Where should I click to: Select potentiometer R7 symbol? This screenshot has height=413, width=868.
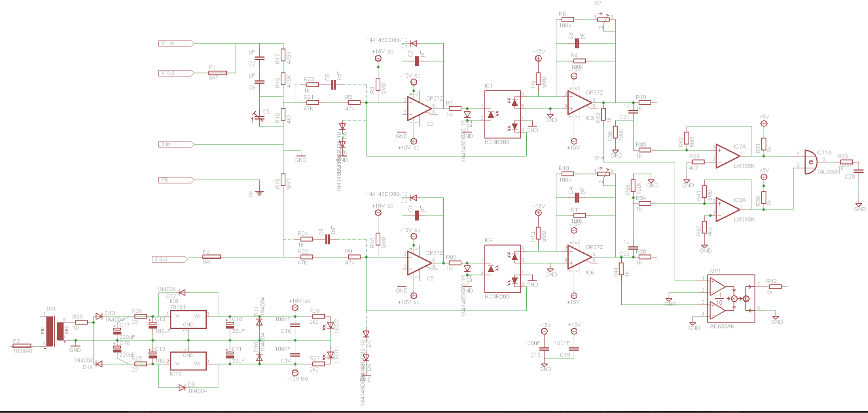click(603, 19)
